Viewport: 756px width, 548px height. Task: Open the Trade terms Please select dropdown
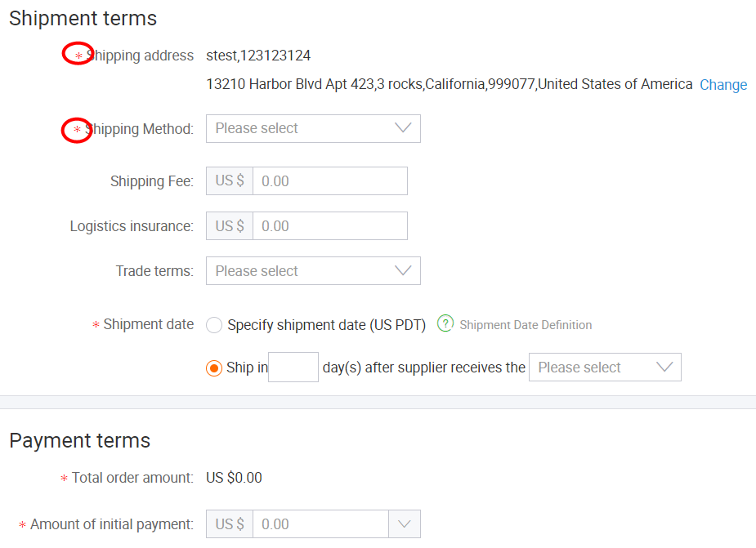[x=313, y=271]
